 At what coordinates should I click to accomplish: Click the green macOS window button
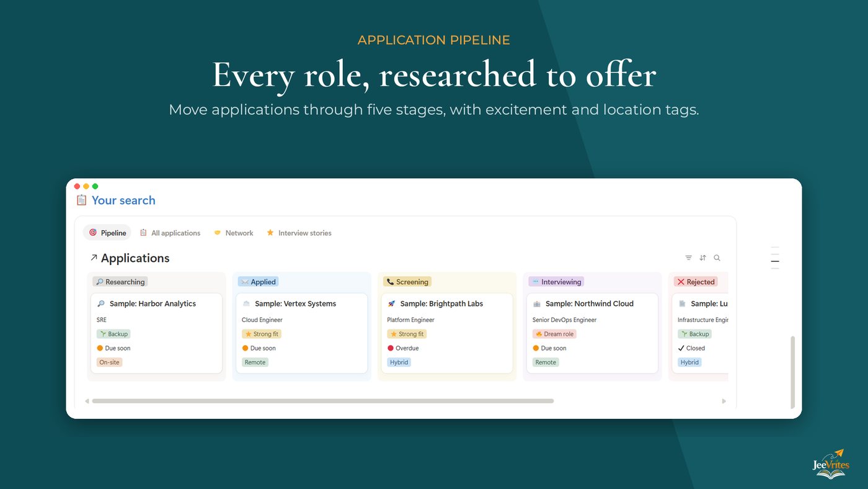pyautogui.click(x=95, y=186)
